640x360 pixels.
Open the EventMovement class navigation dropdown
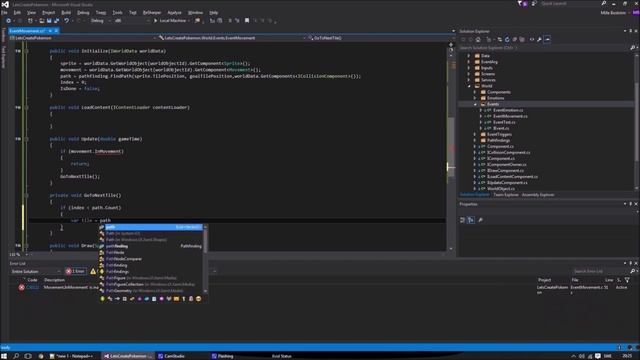[232, 38]
